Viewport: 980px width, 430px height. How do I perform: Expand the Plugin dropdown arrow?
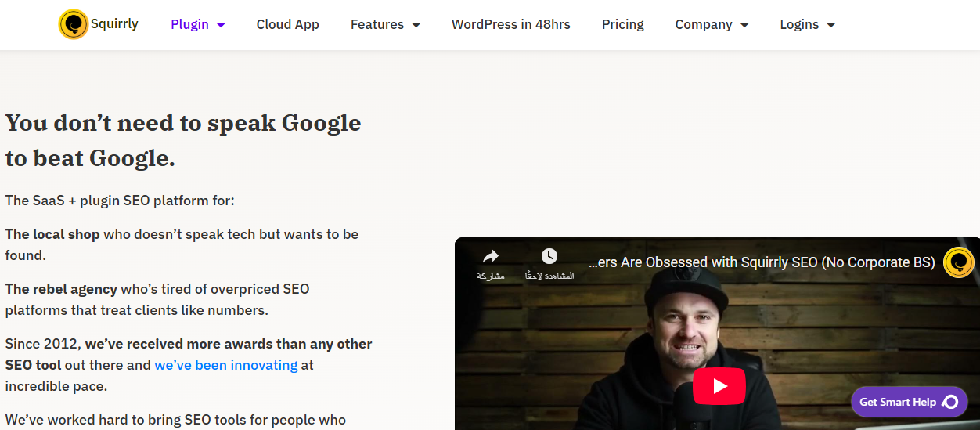221,25
